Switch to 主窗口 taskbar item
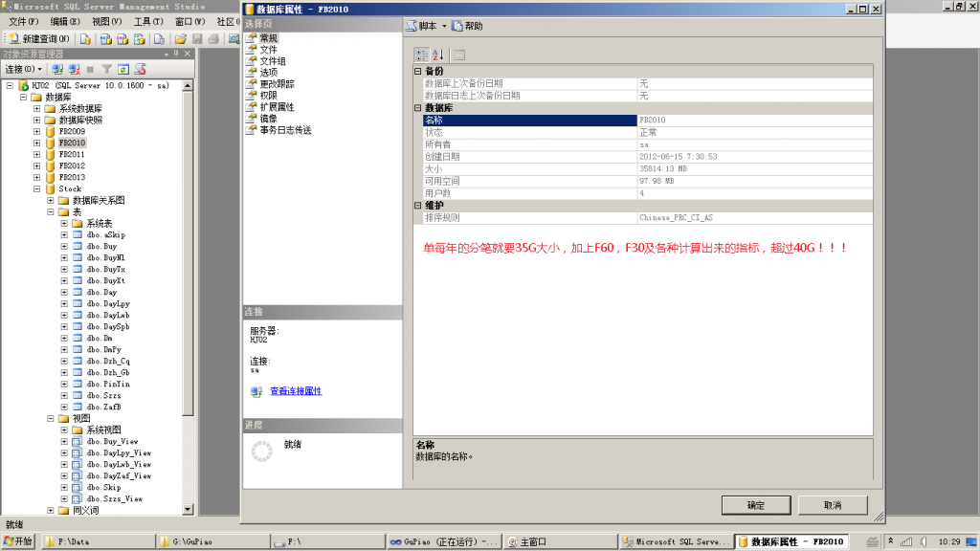The width and height of the screenshot is (980, 551). [559, 541]
